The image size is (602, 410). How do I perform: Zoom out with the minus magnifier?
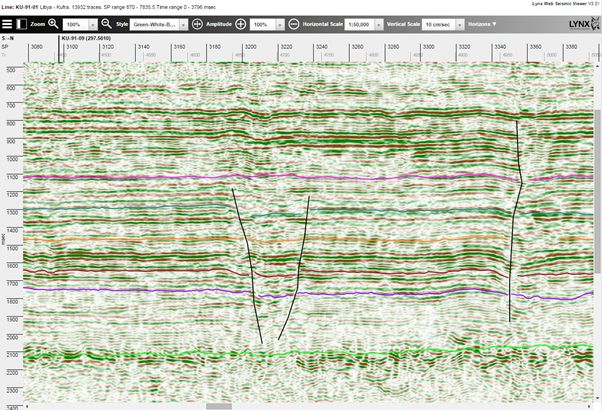106,24
